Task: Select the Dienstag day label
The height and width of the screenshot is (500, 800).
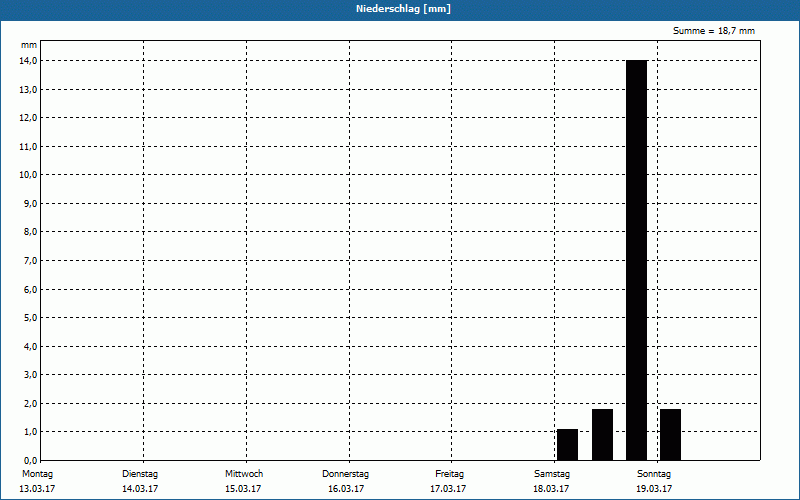Action: coord(140,474)
